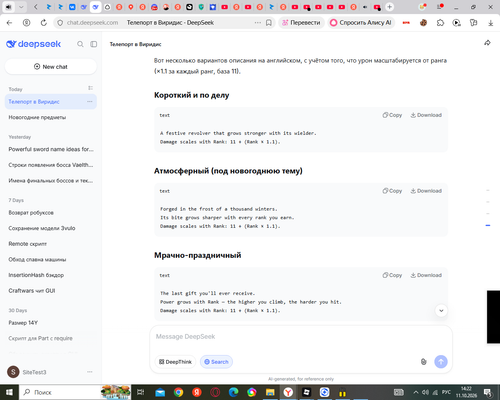Open Имена финальных боссов chat
This screenshot has height=400, width=500.
(x=51, y=181)
